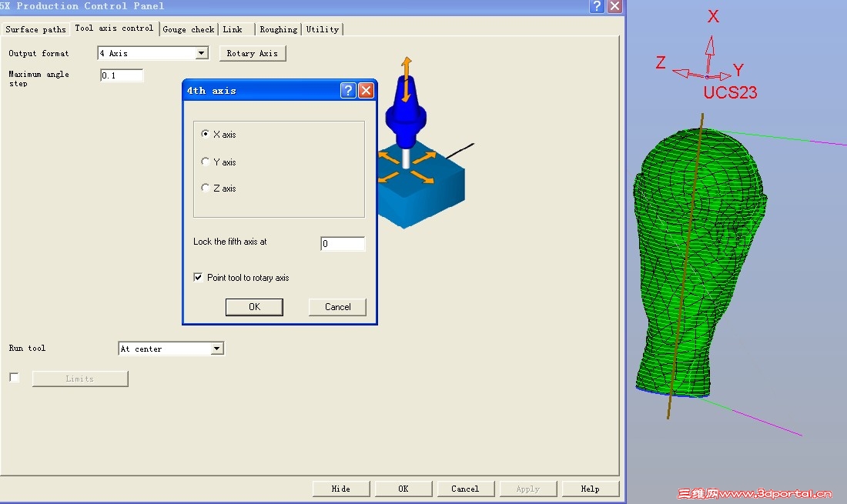Enable the checkbox beside Limits button
The image size is (847, 504).
[x=15, y=378]
